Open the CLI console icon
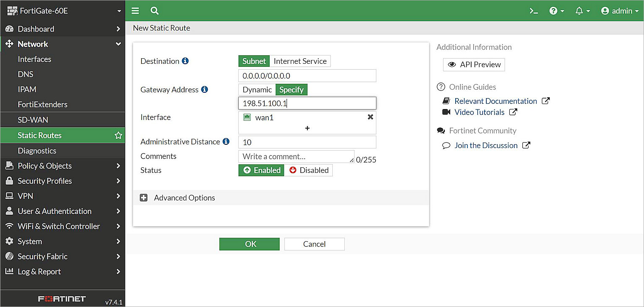The width and height of the screenshot is (644, 307). (x=534, y=11)
